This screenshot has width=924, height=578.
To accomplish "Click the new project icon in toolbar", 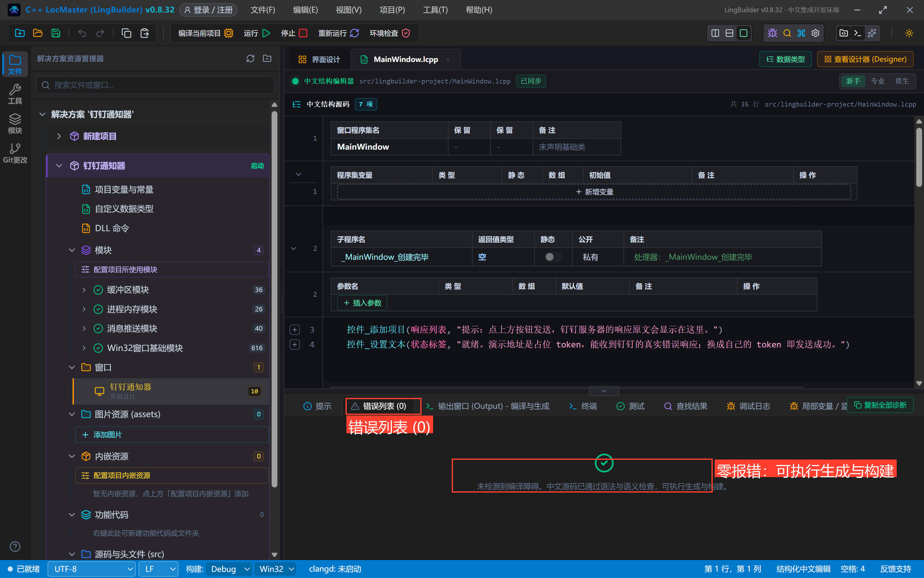I will tap(20, 33).
